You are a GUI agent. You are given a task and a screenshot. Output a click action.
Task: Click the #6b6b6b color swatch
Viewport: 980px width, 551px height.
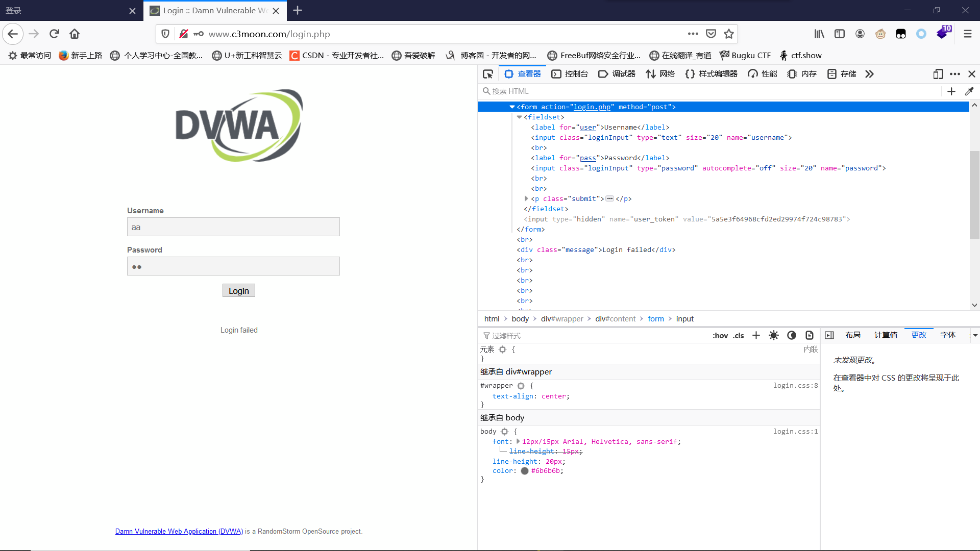[524, 471]
